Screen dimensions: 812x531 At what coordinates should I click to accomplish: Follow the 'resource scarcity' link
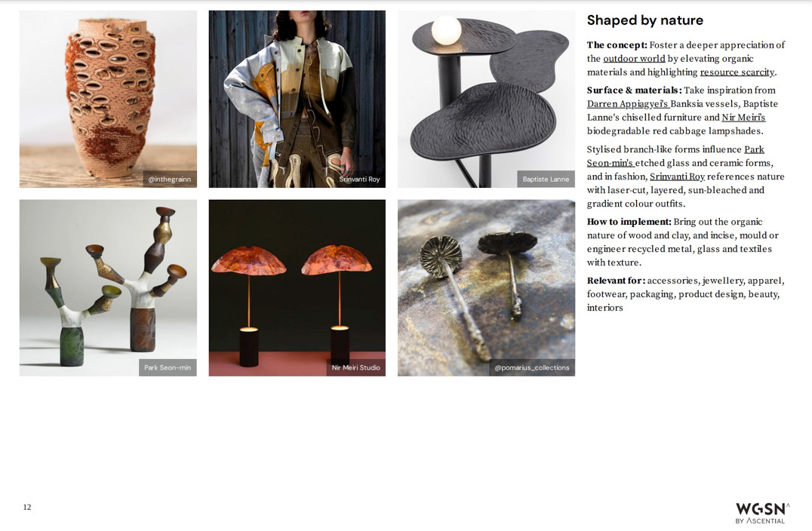[737, 72]
